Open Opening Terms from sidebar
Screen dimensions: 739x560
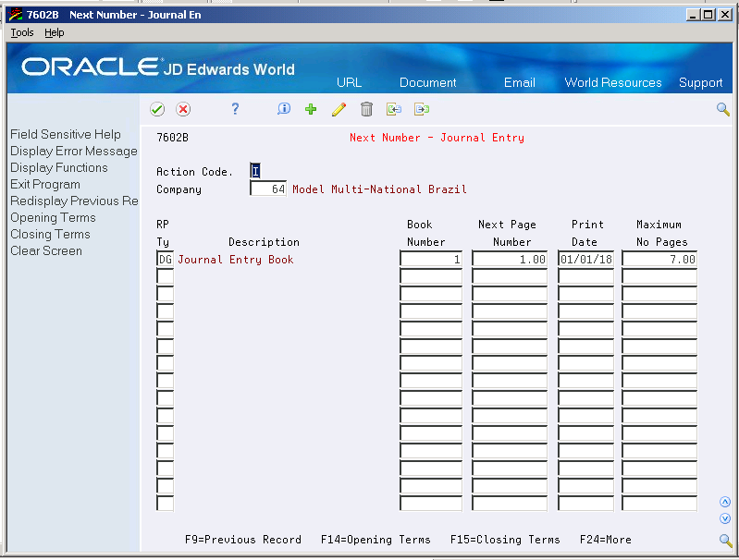pyautogui.click(x=53, y=217)
